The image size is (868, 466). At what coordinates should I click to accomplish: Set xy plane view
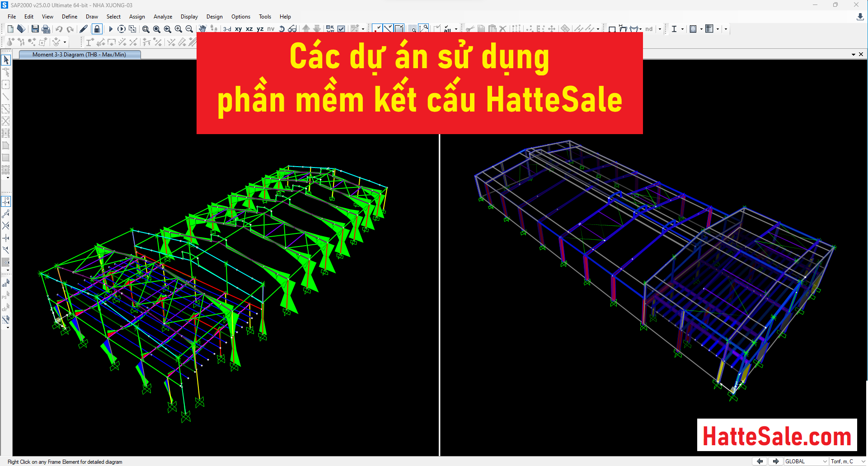tap(238, 29)
